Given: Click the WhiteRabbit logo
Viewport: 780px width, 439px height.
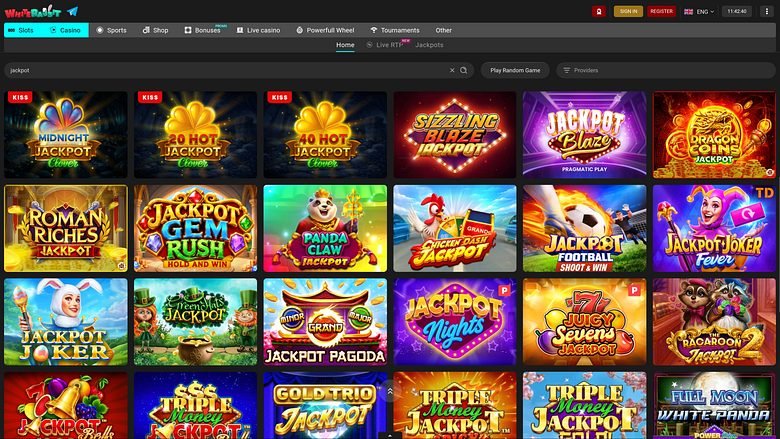Looking at the screenshot, I should click(33, 11).
